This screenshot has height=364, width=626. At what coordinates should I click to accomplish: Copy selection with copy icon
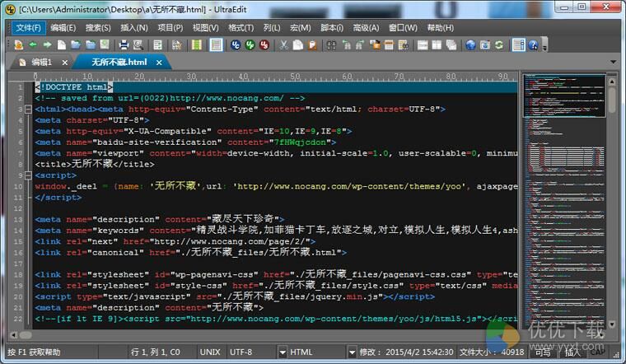point(298,44)
